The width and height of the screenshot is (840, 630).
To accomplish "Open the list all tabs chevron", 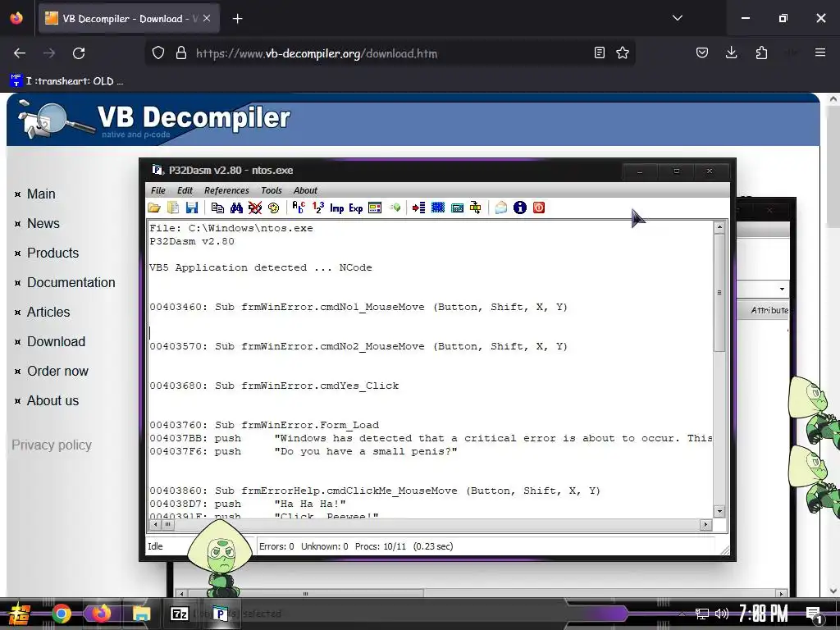I will 678,18.
